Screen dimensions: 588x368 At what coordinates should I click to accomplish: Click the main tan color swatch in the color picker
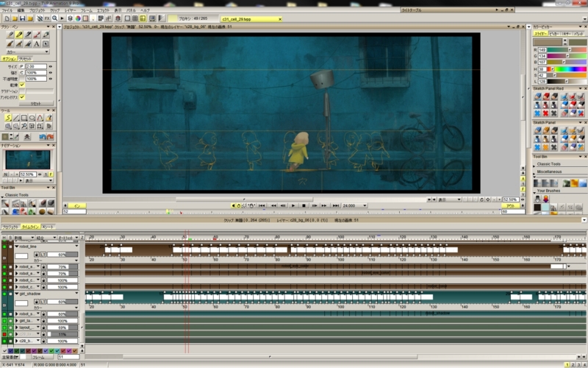point(548,42)
